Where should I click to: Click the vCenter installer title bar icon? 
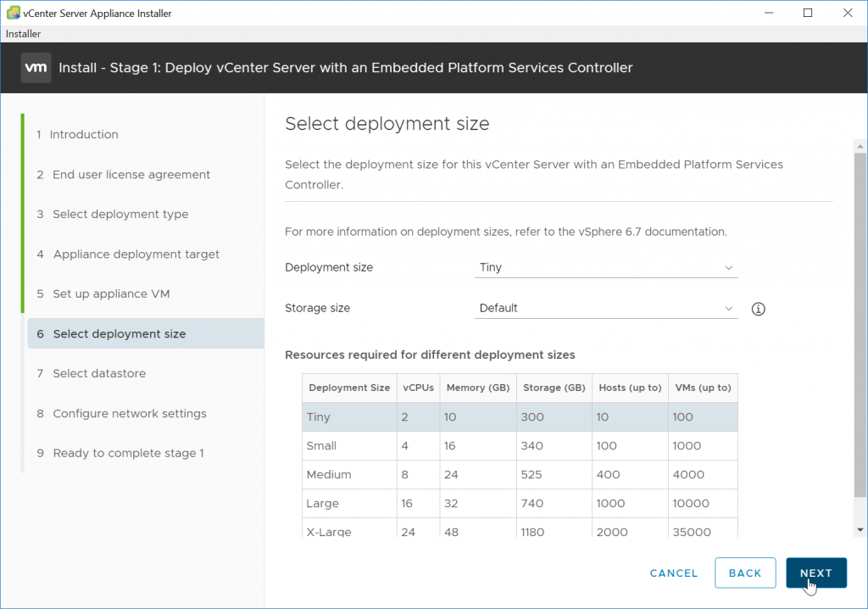(14, 13)
